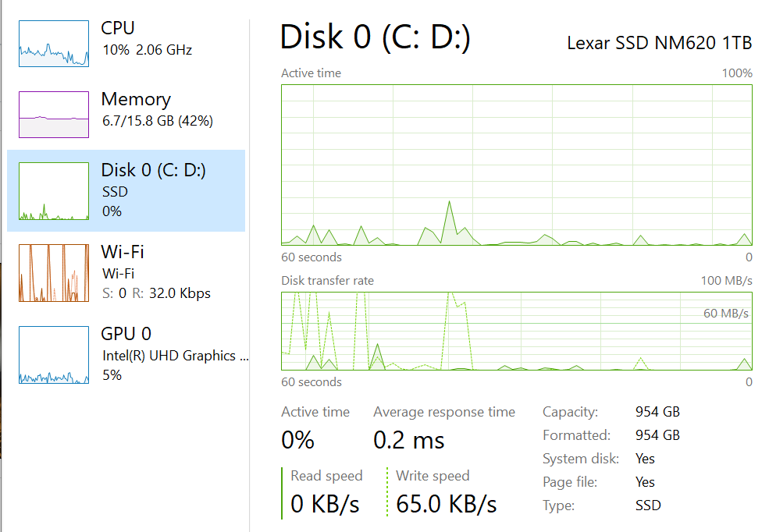Open the Wi-Fi performance entry
The width and height of the screenshot is (769, 532).
pyautogui.click(x=123, y=252)
